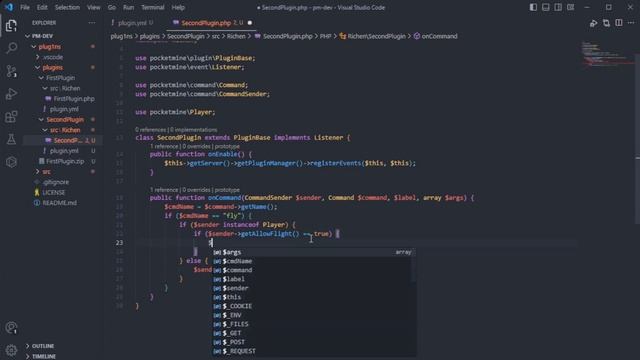
Task: Select $_POST suggestion in autocomplete list
Action: point(314,342)
